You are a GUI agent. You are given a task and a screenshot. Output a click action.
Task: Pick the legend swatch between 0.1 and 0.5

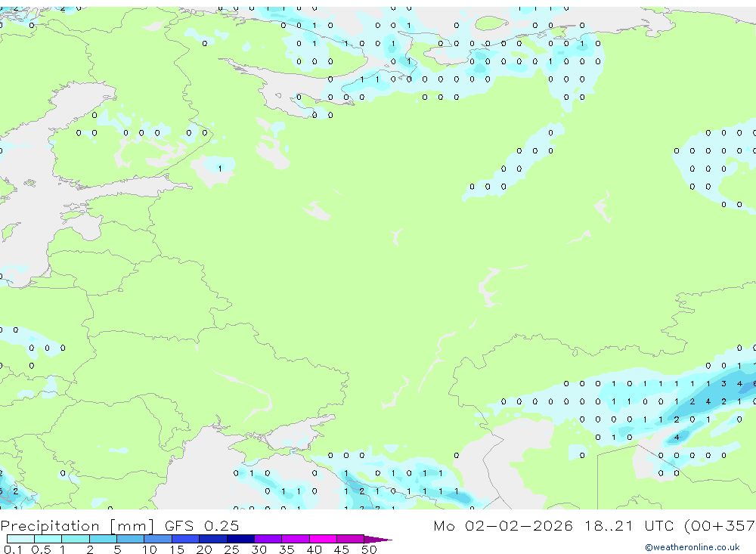(20, 539)
